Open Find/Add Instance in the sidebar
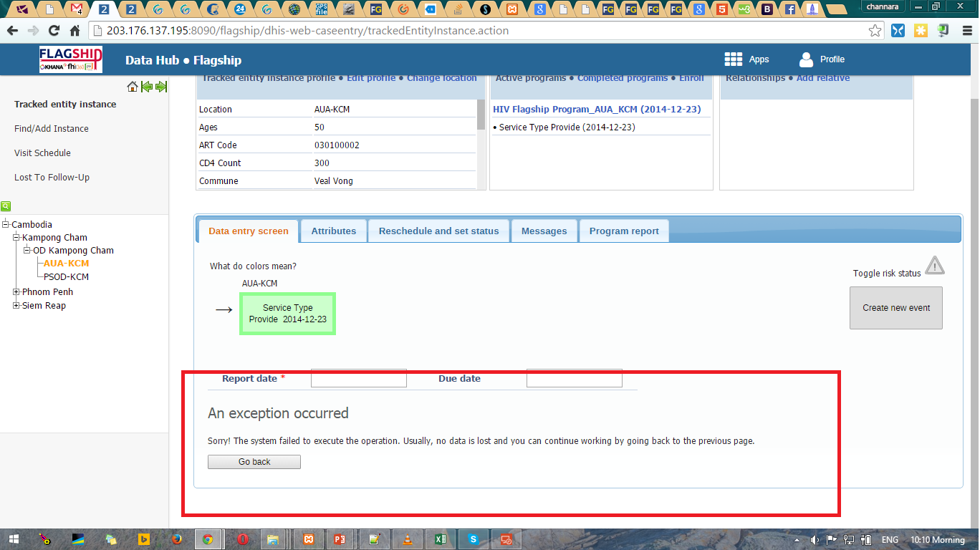 52,129
